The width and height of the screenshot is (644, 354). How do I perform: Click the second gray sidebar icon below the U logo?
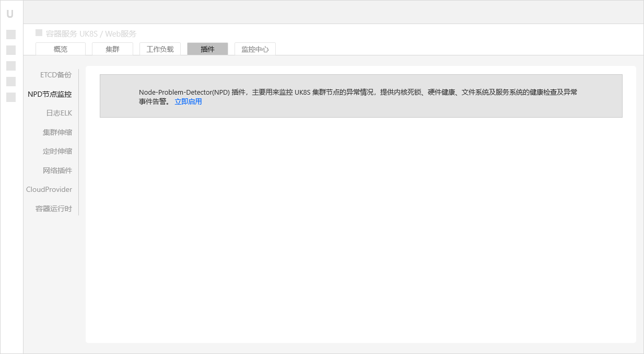[11, 50]
